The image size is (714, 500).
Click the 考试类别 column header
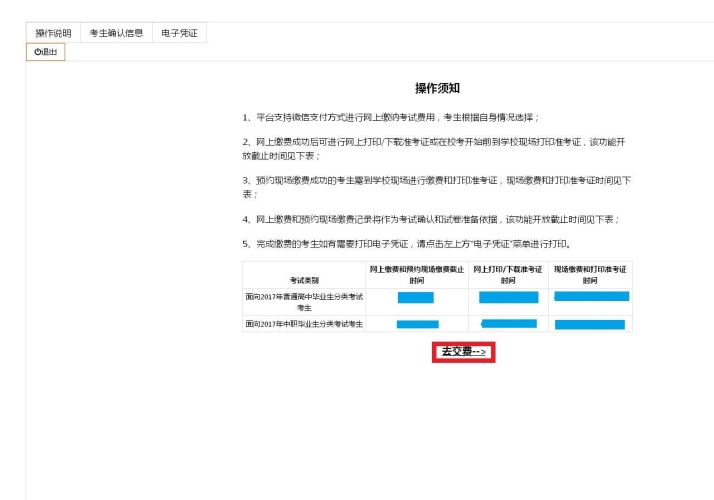click(304, 280)
